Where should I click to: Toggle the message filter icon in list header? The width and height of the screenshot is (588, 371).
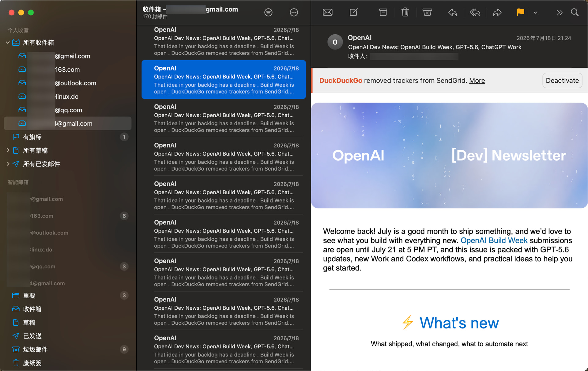268,12
